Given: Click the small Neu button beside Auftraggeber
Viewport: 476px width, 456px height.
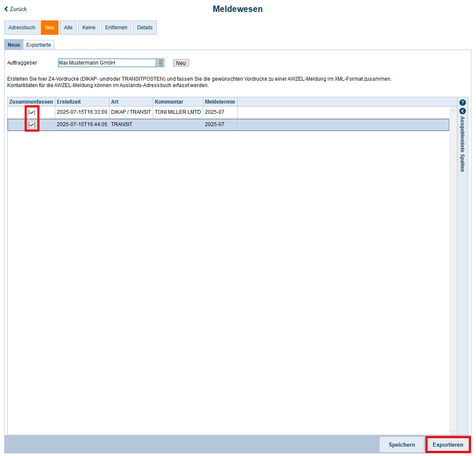Looking at the screenshot, I should (181, 63).
